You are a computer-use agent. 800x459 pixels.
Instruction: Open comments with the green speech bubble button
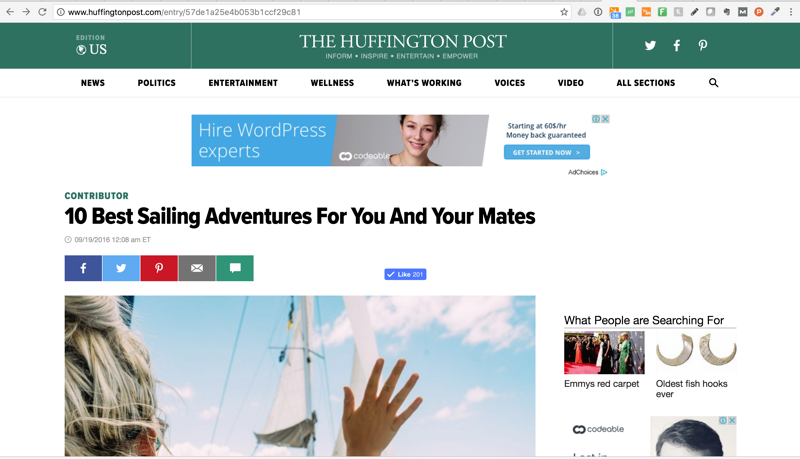click(x=235, y=268)
